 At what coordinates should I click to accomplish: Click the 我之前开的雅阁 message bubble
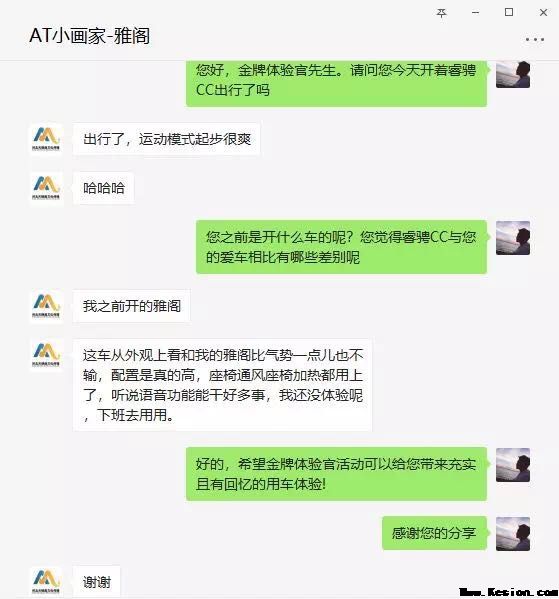[x=131, y=306]
